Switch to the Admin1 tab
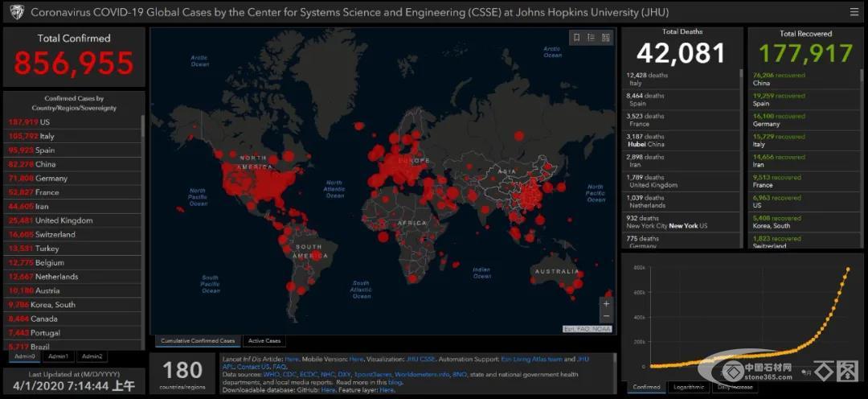Image resolution: width=868 pixels, height=399 pixels. [x=59, y=356]
